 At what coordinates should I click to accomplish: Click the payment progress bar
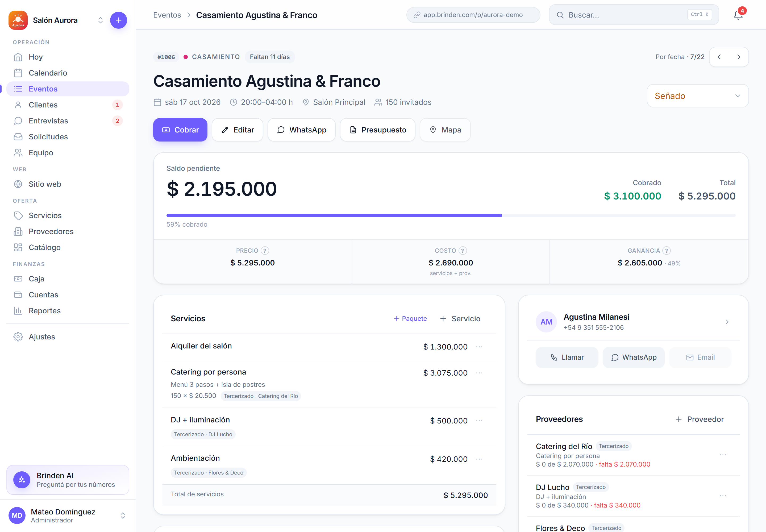pyautogui.click(x=451, y=216)
